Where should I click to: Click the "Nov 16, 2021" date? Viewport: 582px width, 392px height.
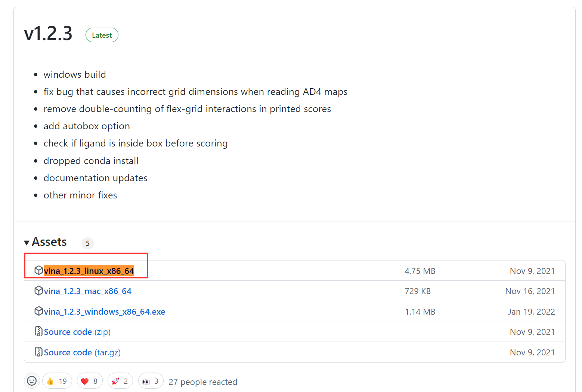(x=530, y=291)
